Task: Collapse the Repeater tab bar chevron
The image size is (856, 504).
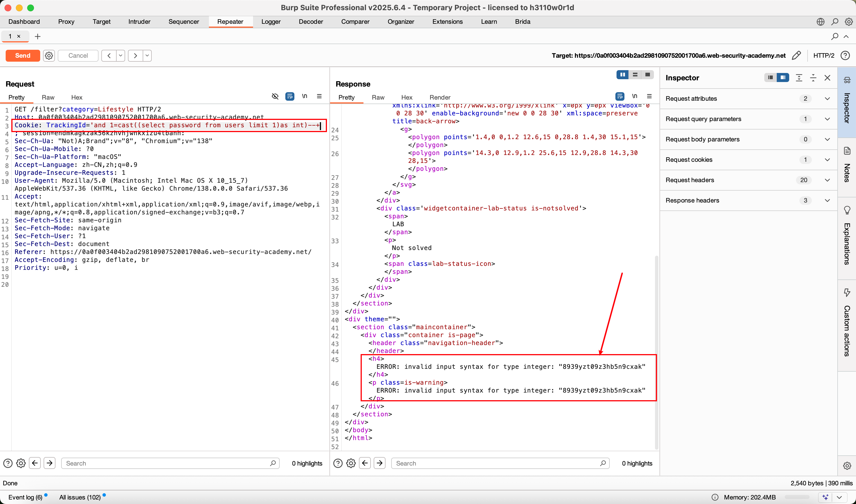Action: pyautogui.click(x=846, y=36)
